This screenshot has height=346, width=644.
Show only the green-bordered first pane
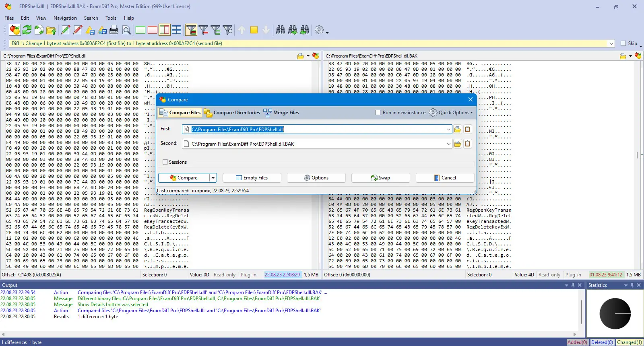point(140,30)
